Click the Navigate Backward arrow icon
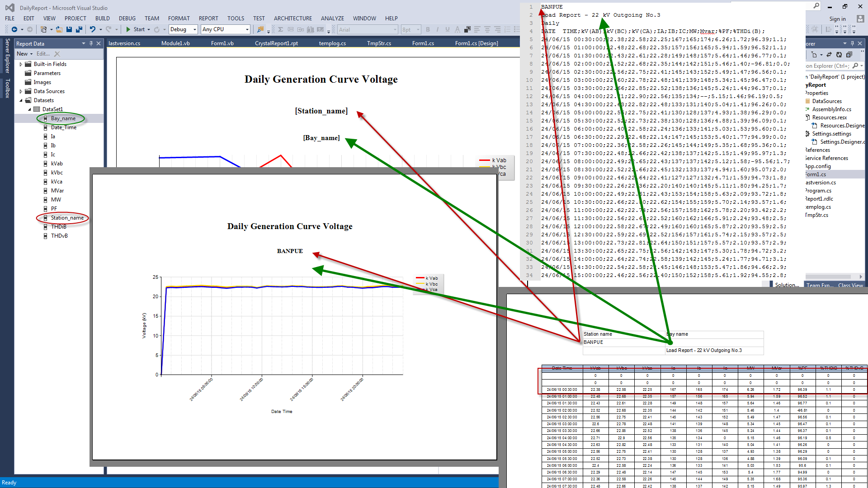This screenshot has width=868, height=488. click(14, 29)
